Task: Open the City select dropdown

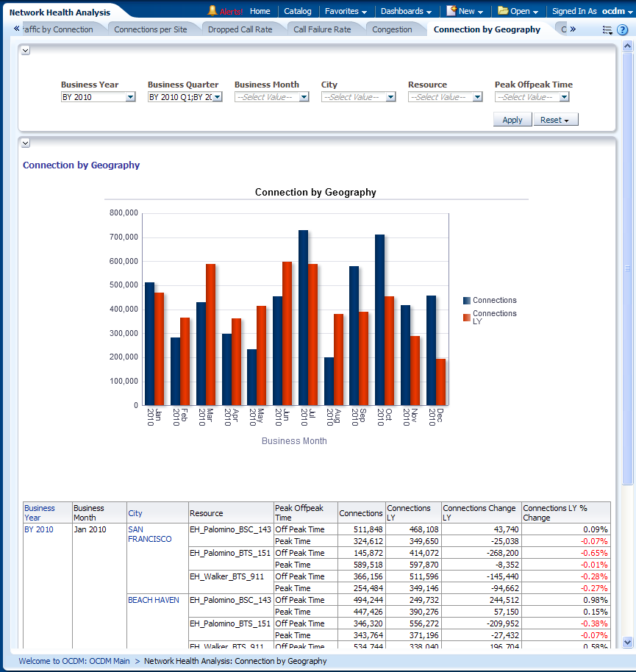Action: pos(390,97)
